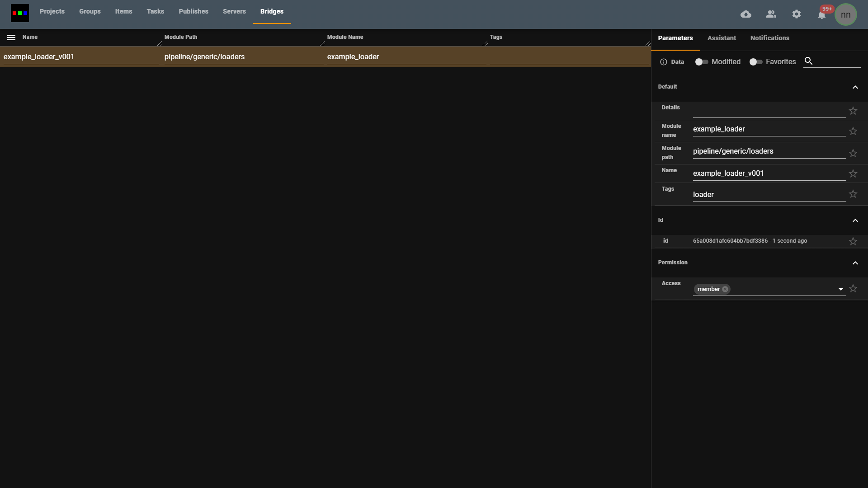Go to the Servers menu
Viewport: 868px width, 488px height.
[x=234, y=11]
